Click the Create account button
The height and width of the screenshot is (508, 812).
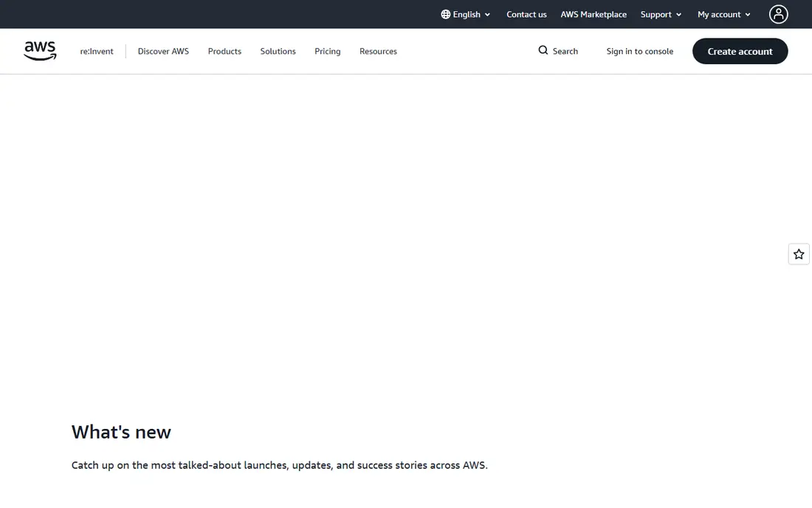[740, 51]
